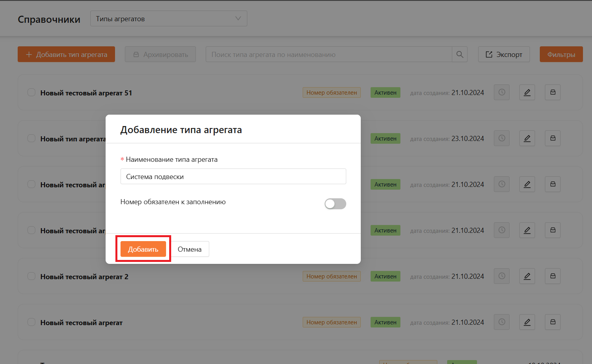Open history for last Новый тестовый агрегат row

(501, 322)
